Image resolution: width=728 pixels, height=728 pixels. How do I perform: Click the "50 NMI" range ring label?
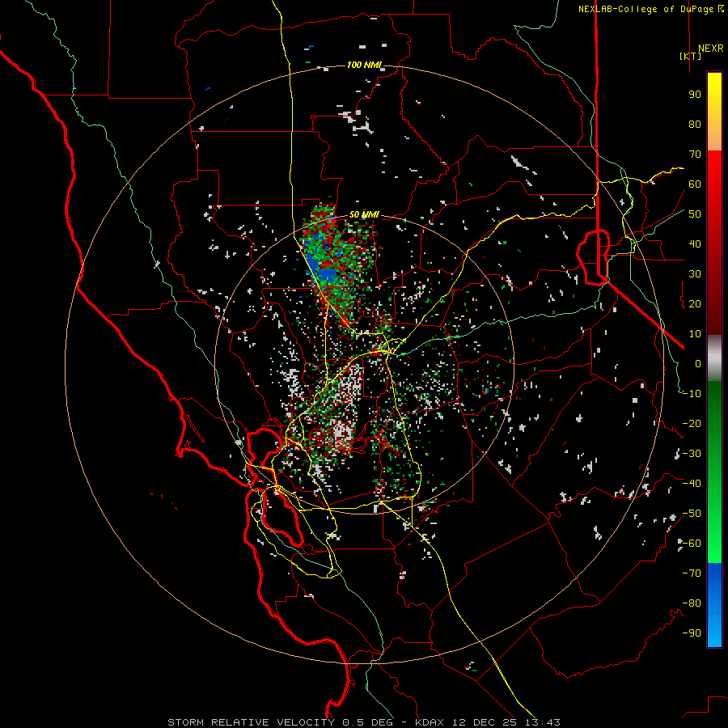click(364, 214)
